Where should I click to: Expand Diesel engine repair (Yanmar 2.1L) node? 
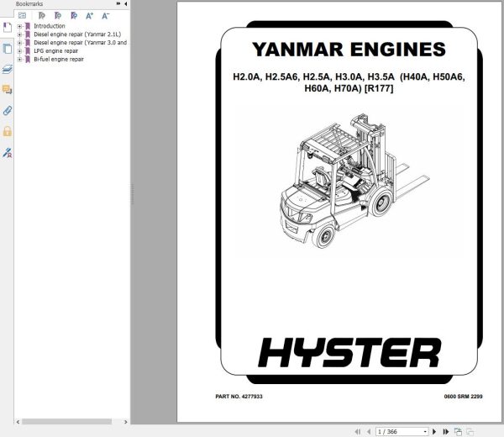[19, 34]
